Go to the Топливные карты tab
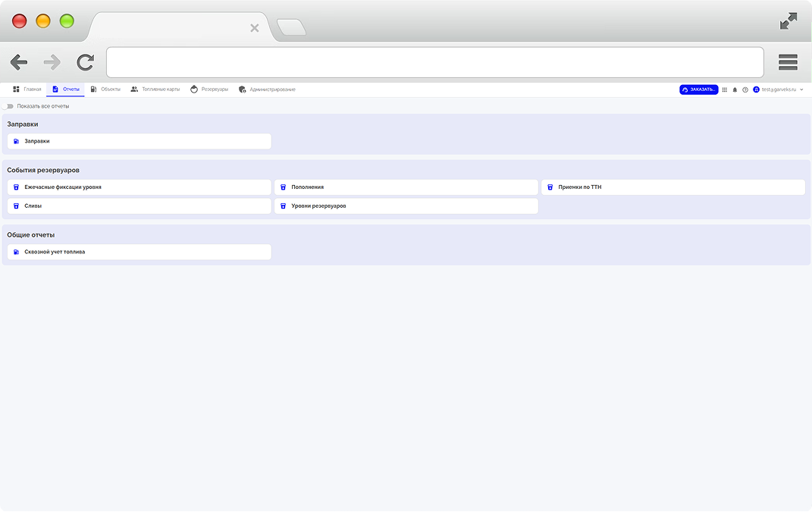Screen dimensions: 812x512 (x=155, y=90)
